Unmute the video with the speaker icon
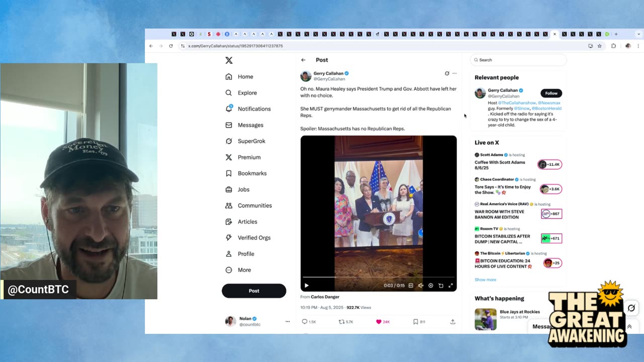This screenshot has height=362, width=644. click(421, 286)
